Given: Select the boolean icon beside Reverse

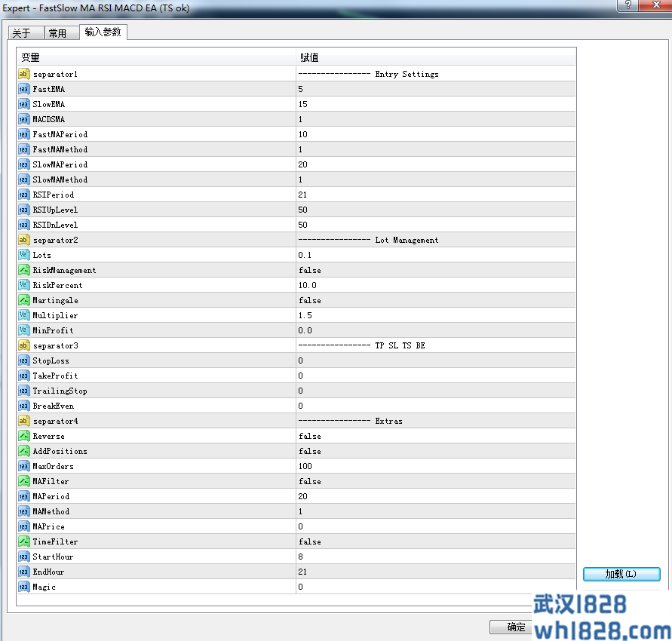Looking at the screenshot, I should (23, 436).
